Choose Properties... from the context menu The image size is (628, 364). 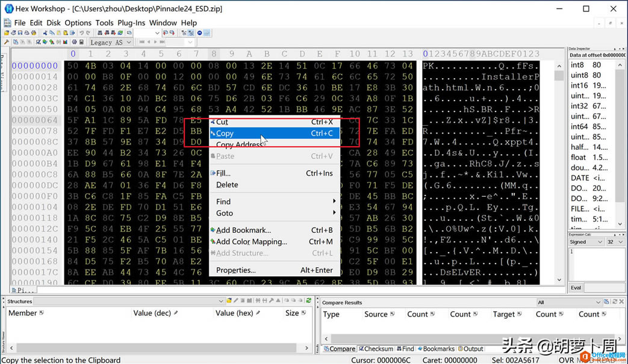tap(275, 270)
